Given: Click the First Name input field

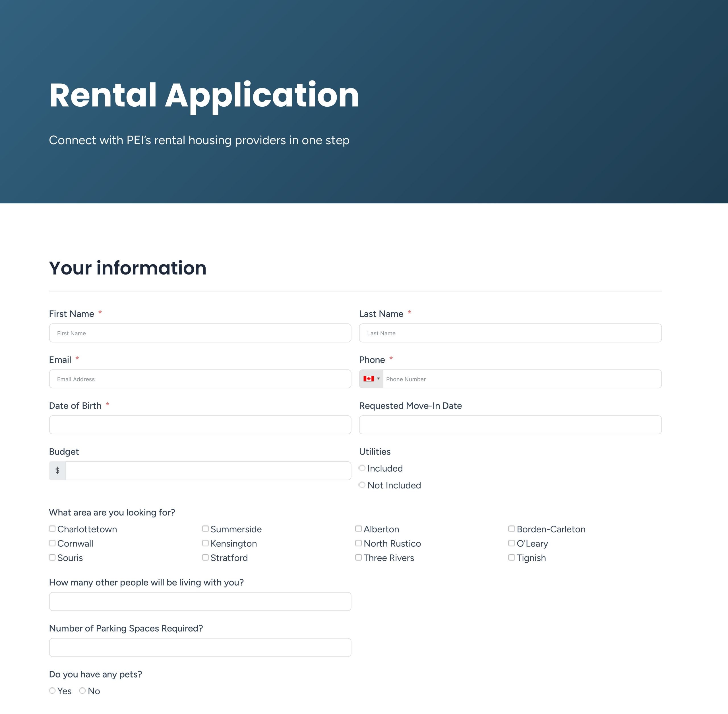Looking at the screenshot, I should point(200,333).
